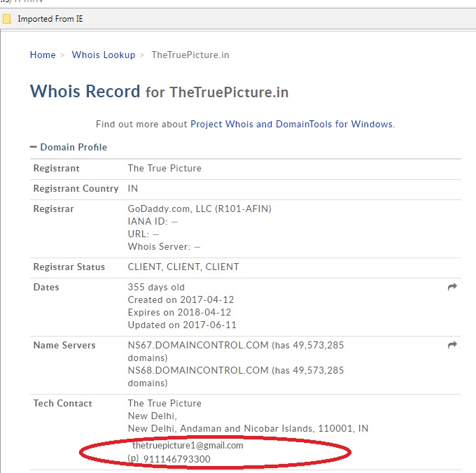Click Created on 2017-04-12 date
Image resolution: width=476 pixels, height=473 pixels.
[181, 299]
